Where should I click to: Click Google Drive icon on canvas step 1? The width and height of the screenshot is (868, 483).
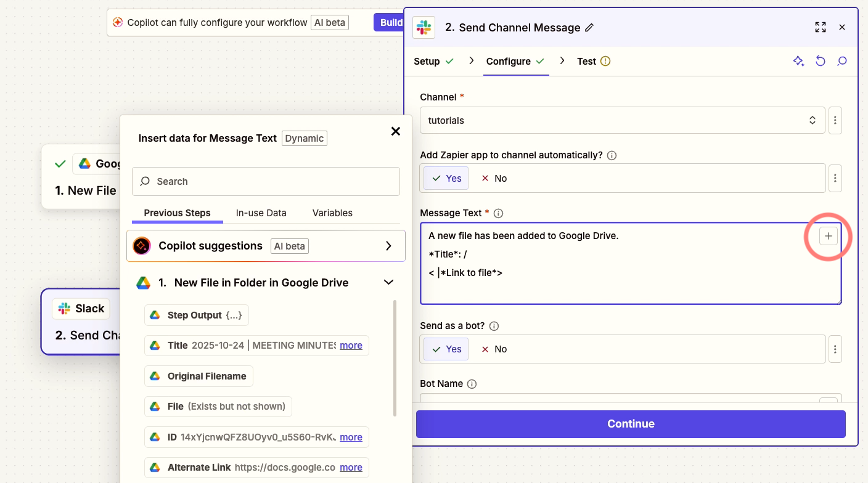[x=85, y=164]
